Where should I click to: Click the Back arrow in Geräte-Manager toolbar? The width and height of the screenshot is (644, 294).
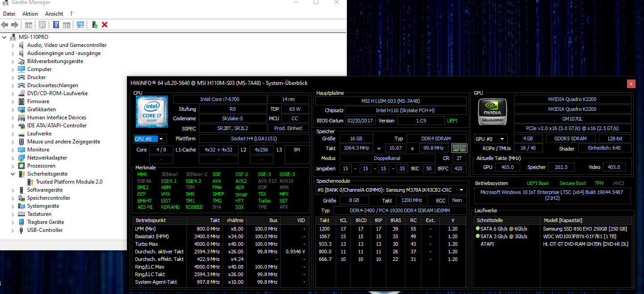pos(5,25)
